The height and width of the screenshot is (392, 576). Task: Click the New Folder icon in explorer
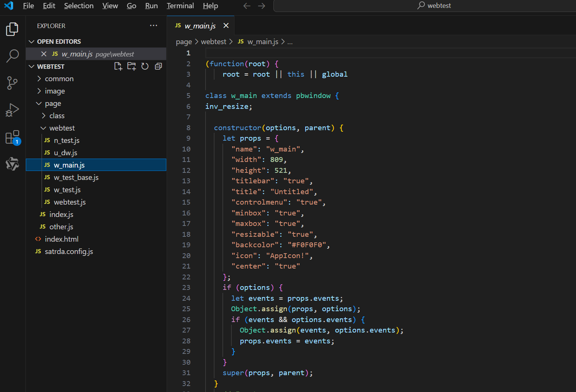pyautogui.click(x=131, y=67)
